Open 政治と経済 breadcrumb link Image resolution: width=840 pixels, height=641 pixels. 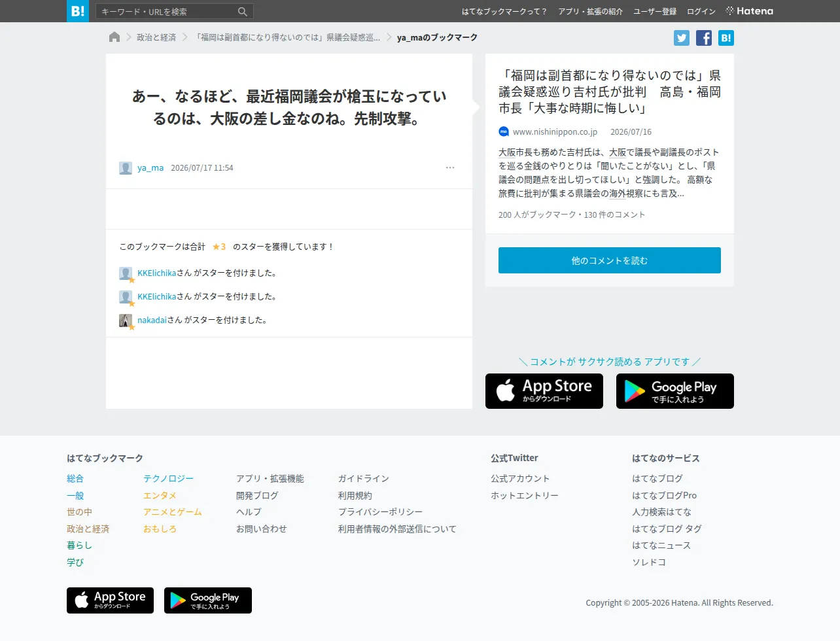[x=156, y=38]
